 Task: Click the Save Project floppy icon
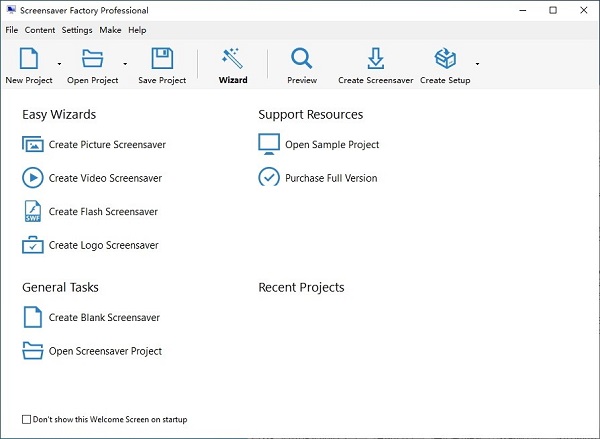pos(162,59)
